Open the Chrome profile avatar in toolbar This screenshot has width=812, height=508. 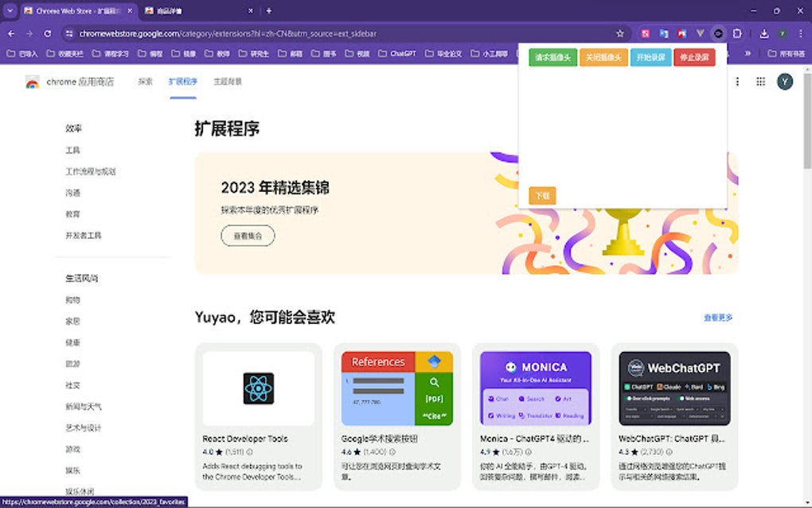(783, 33)
